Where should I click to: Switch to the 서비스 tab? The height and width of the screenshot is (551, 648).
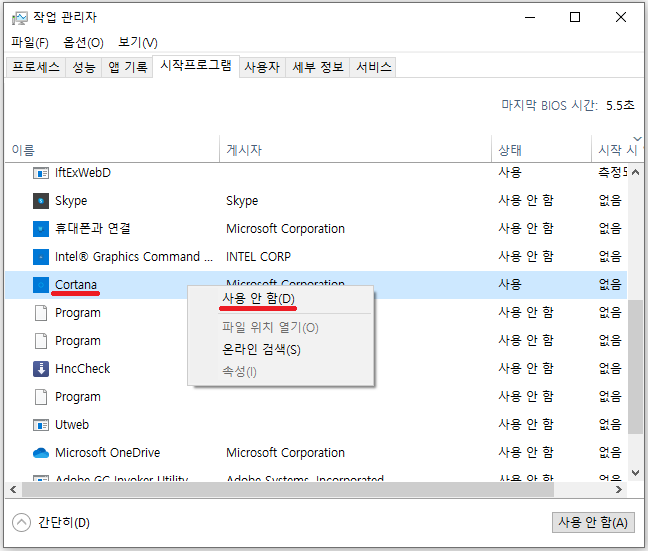(373, 67)
